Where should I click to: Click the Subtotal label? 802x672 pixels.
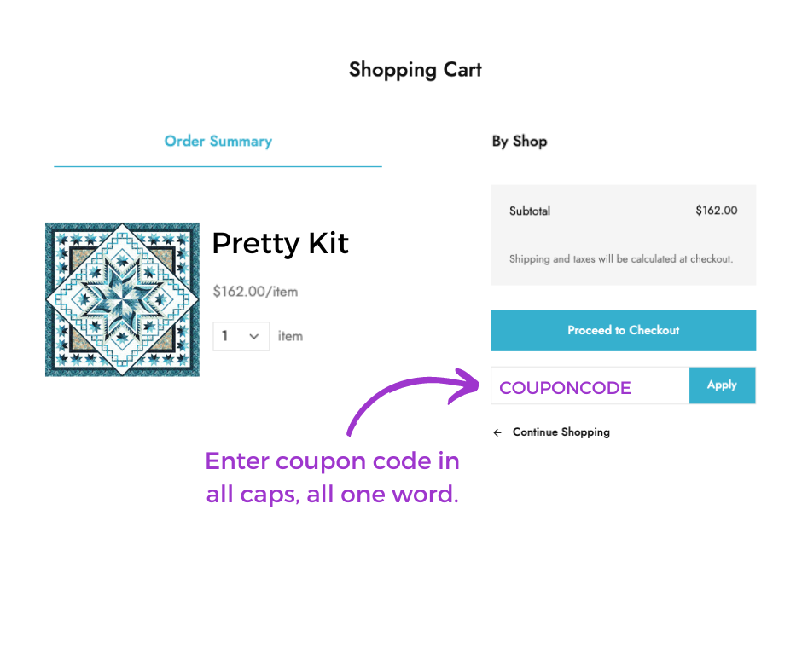pos(530,211)
